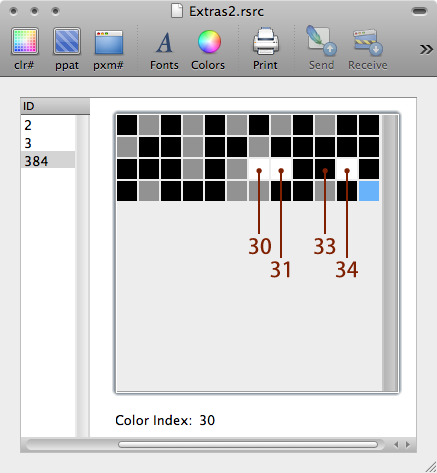Select the white swatch labeled 31

click(281, 169)
